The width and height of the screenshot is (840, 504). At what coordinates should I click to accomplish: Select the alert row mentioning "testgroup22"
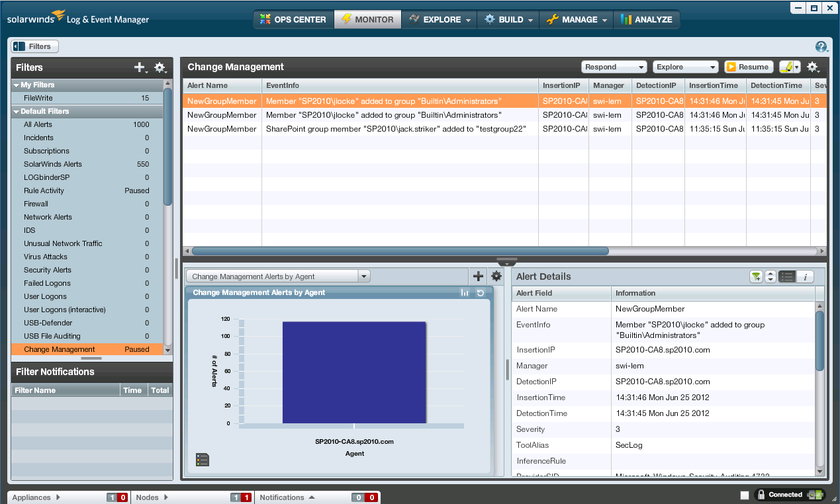pos(504,129)
